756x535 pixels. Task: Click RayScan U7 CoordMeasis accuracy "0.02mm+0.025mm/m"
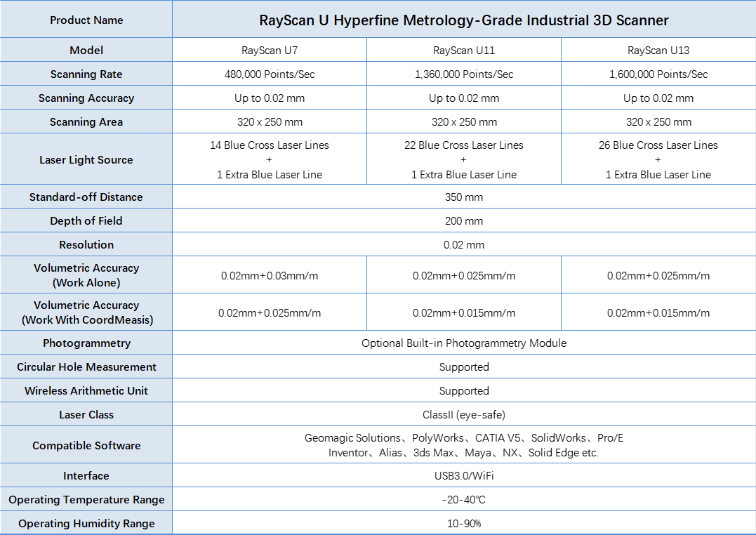pos(270,312)
